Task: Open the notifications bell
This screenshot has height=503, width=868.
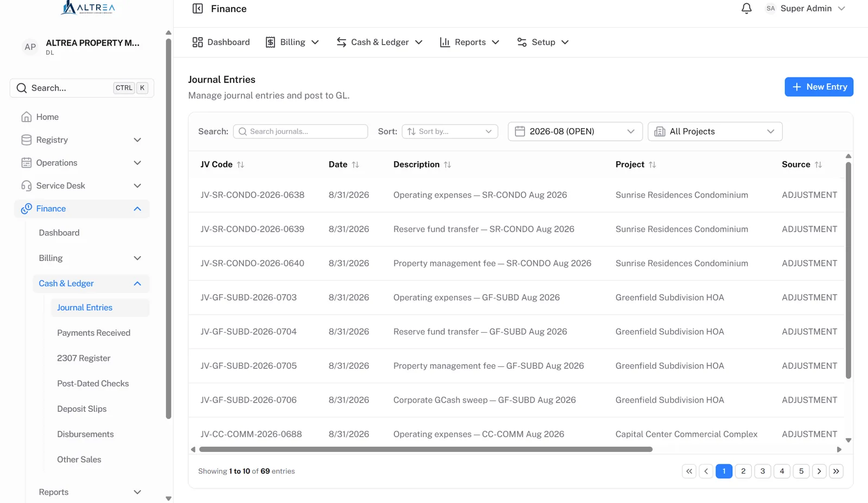Action: point(746,9)
